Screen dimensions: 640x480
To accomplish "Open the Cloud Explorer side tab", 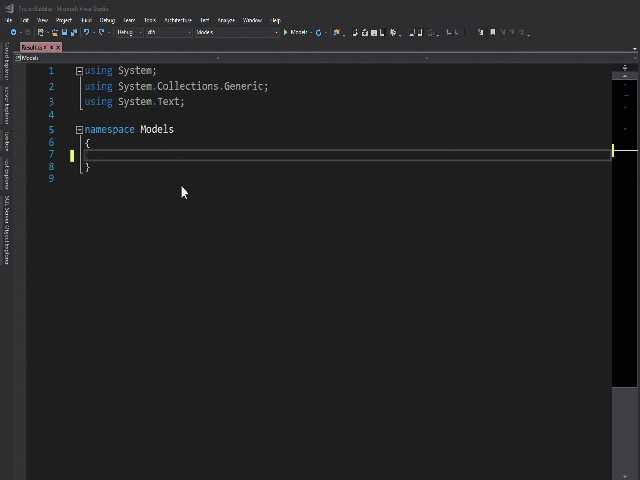I will click(7, 61).
